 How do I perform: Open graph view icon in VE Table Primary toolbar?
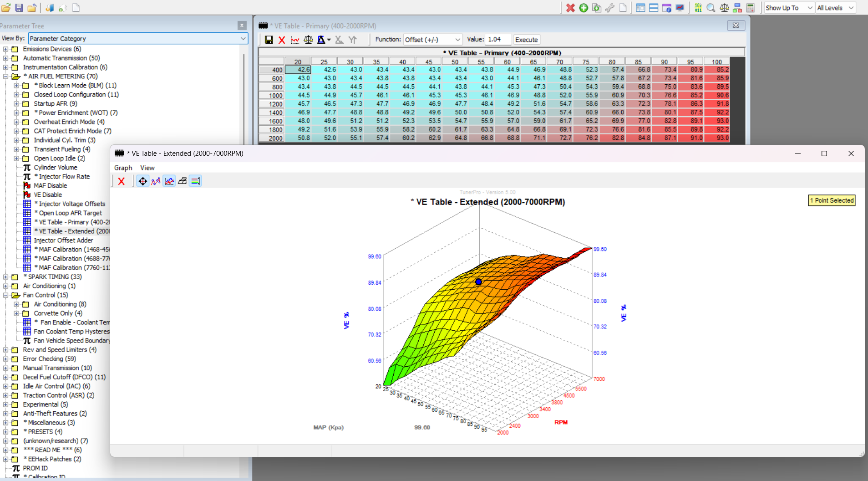295,40
